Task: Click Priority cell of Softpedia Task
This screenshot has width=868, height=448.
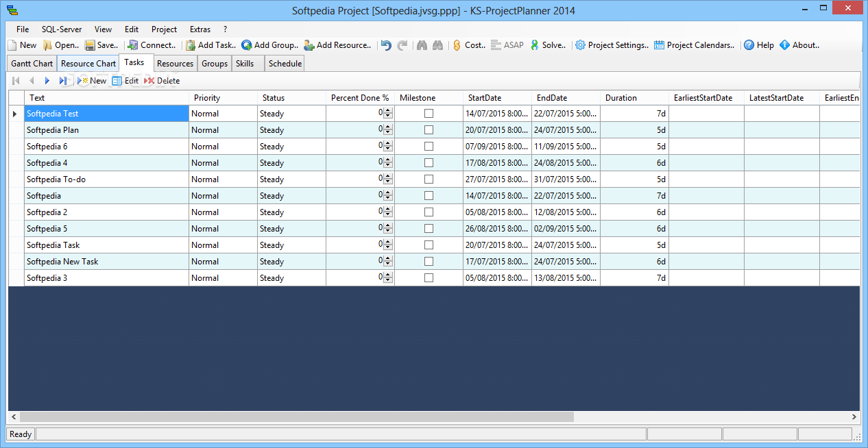Action: pos(223,245)
